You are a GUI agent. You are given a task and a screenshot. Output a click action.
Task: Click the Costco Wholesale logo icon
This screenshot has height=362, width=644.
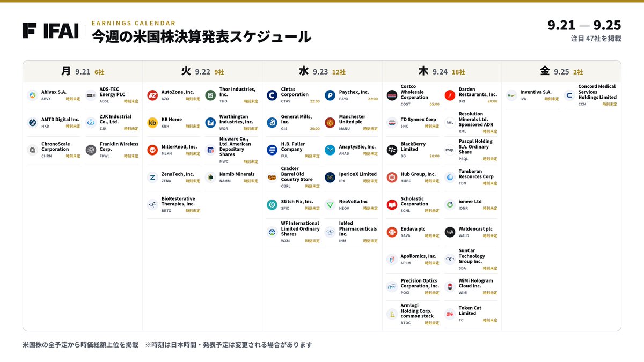click(392, 95)
